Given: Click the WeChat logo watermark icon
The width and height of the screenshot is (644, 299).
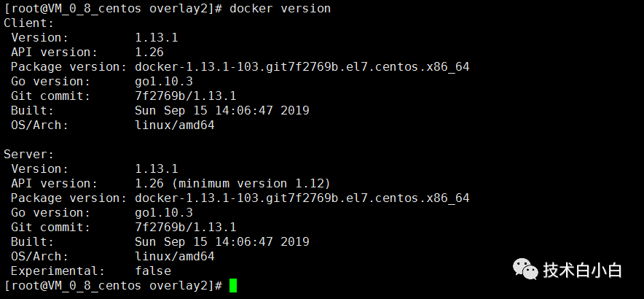Looking at the screenshot, I should click(525, 269).
